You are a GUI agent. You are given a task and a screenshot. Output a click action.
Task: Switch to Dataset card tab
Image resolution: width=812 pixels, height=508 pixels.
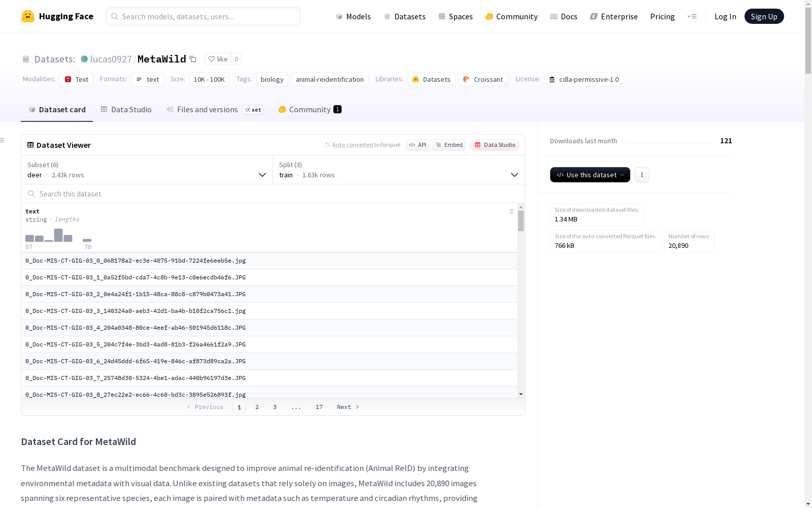click(x=57, y=109)
